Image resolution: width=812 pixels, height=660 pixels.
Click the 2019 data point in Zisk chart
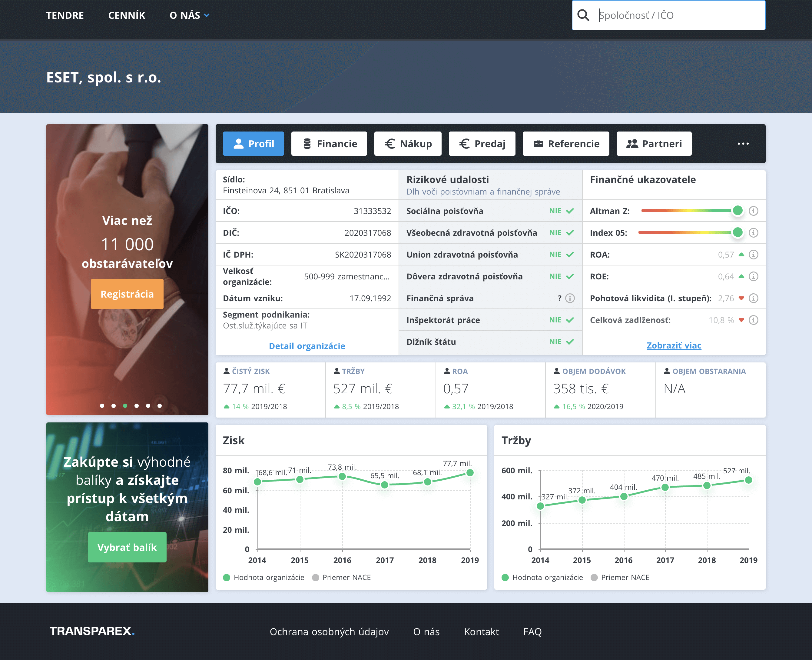click(x=470, y=472)
